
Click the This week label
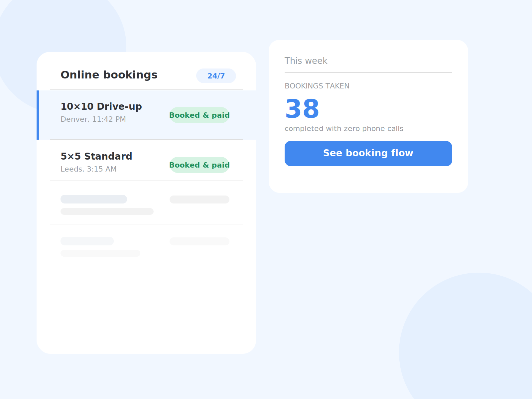[306, 61]
